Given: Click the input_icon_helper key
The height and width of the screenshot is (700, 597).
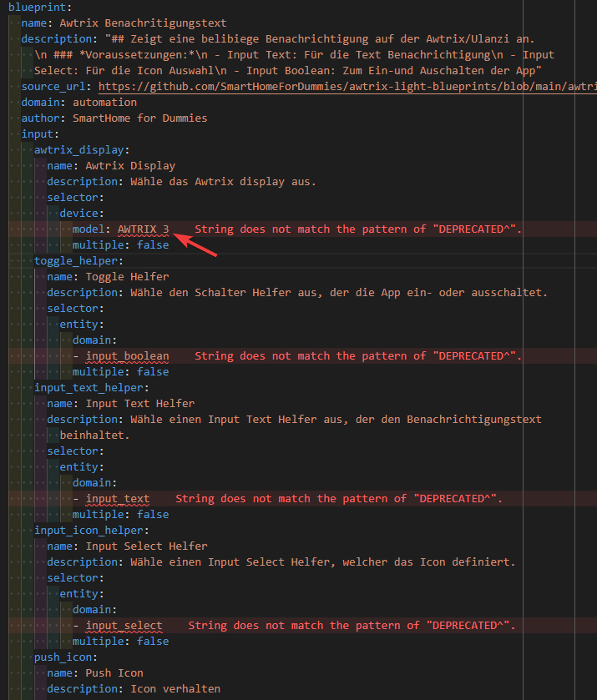Looking at the screenshot, I should [x=90, y=531].
